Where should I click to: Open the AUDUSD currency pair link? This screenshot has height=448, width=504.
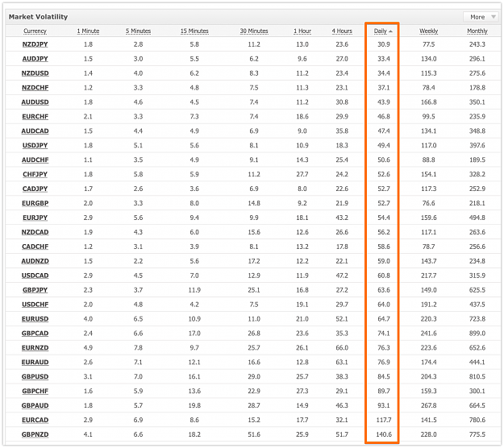coord(35,102)
